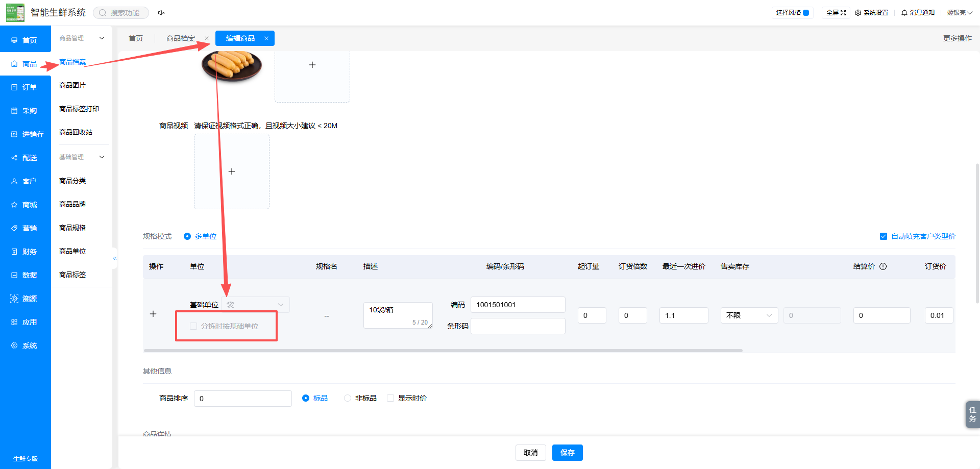This screenshot has height=469, width=980.
Task: Open the 基础单位 dropdown
Action: click(x=255, y=305)
